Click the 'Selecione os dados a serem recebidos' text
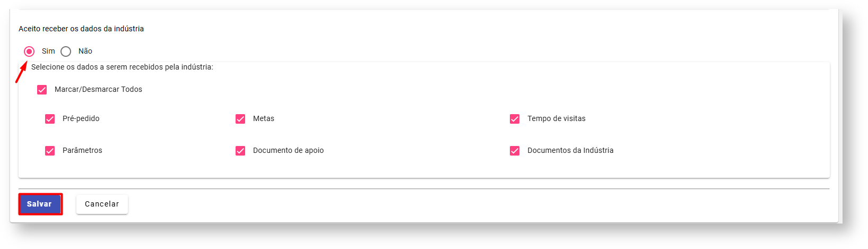Viewport: 868px width, 249px height. (x=122, y=67)
